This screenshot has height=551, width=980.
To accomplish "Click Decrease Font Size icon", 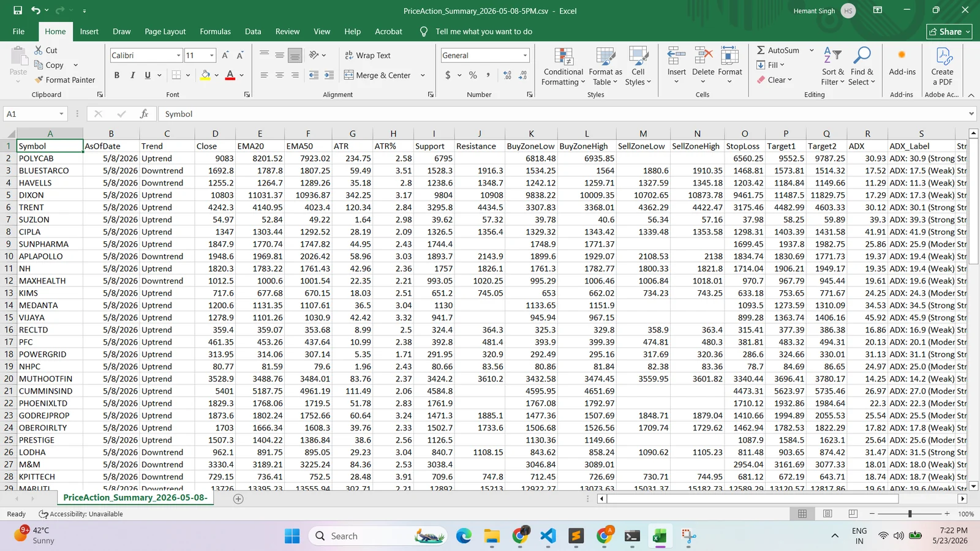I will tap(240, 55).
